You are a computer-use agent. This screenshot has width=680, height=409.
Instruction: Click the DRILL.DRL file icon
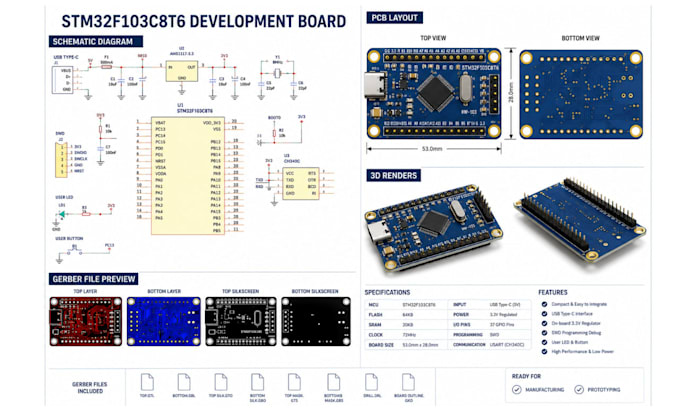[x=372, y=382]
